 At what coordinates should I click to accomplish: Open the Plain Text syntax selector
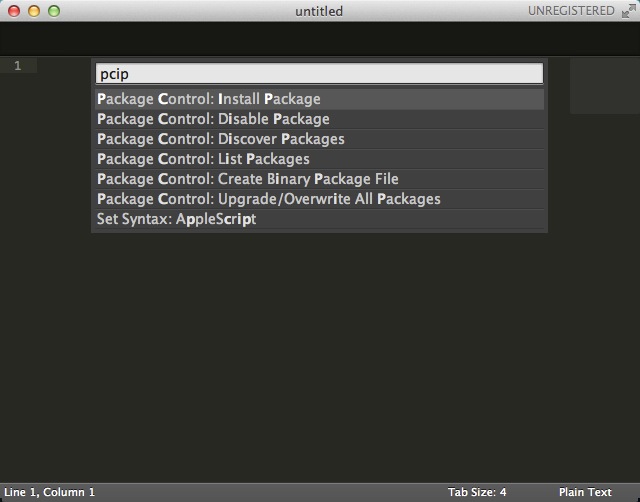(x=585, y=492)
